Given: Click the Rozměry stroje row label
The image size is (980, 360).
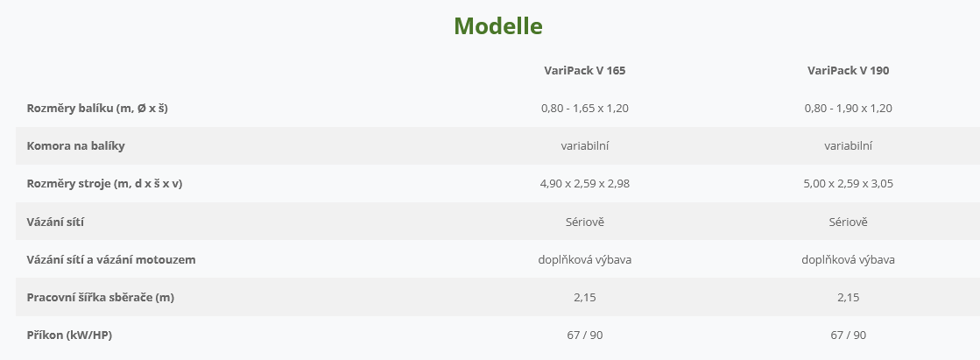Looking at the screenshot, I should pyautogui.click(x=104, y=184).
